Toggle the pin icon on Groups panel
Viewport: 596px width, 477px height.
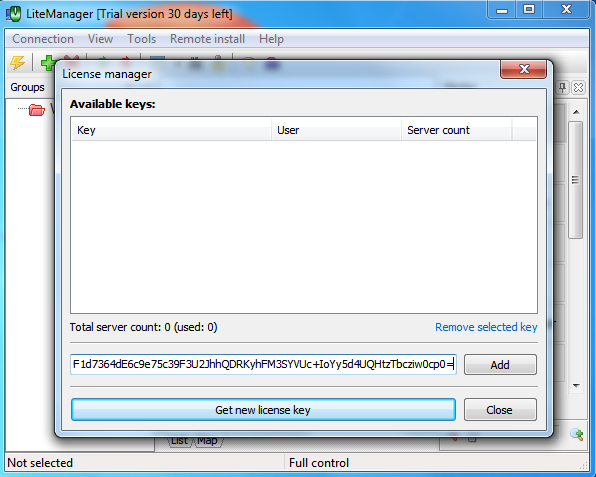563,88
